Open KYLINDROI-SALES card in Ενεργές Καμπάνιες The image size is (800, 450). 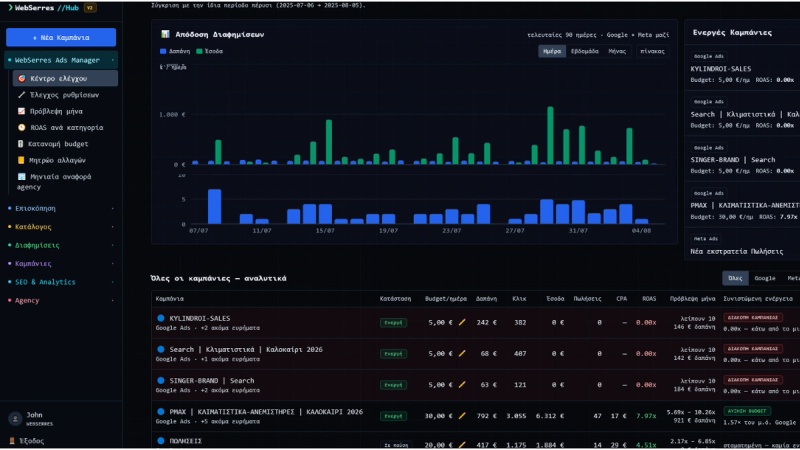pos(742,68)
